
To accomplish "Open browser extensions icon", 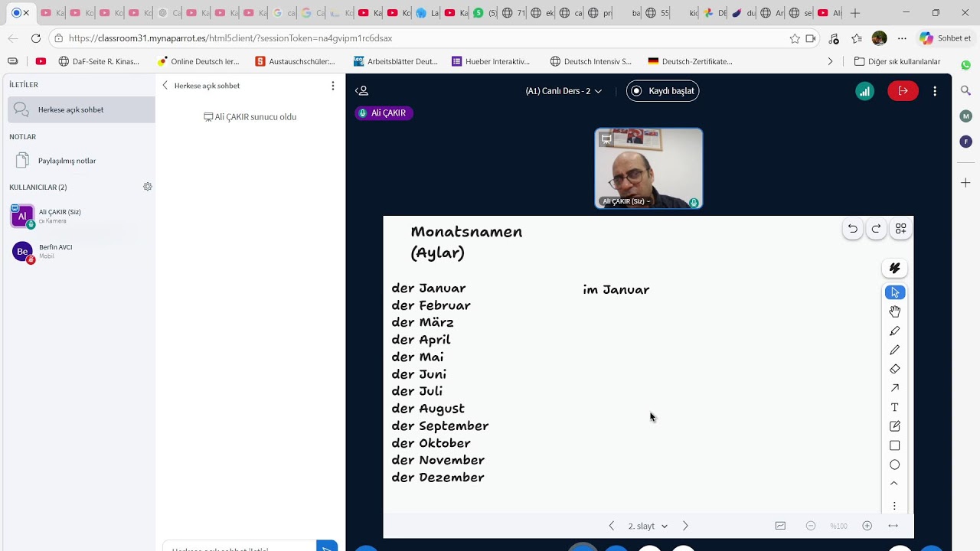I will (834, 38).
